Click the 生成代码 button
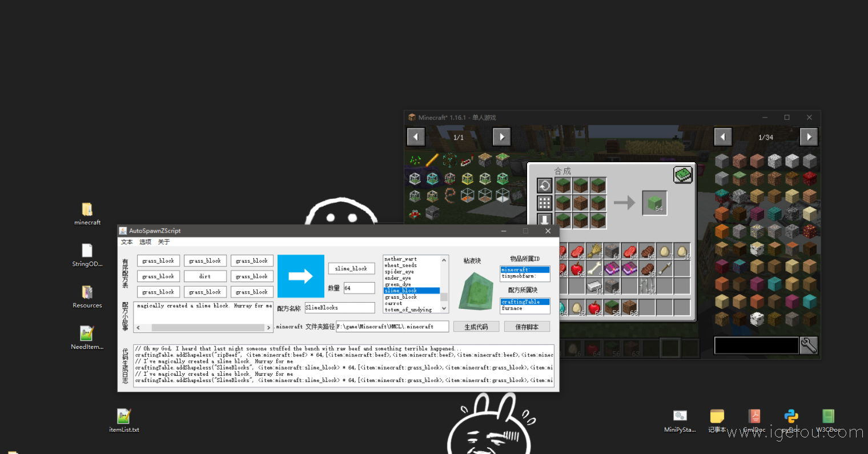868x454 pixels. click(x=476, y=327)
